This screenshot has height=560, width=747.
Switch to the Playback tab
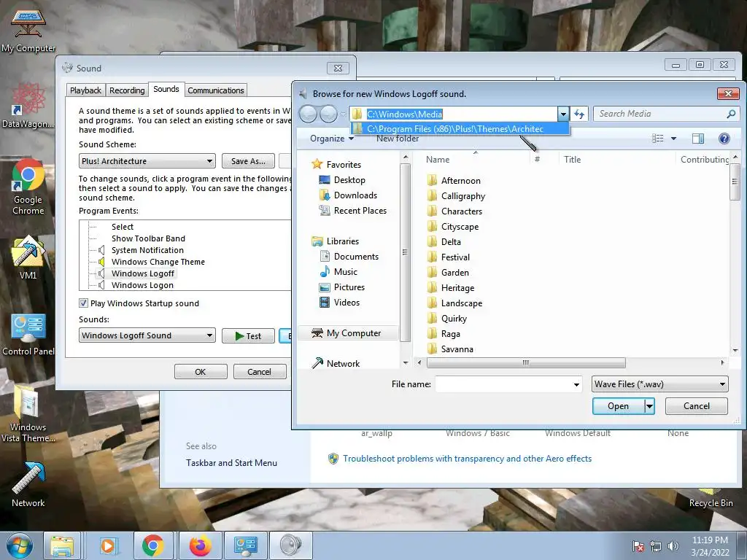pos(85,90)
